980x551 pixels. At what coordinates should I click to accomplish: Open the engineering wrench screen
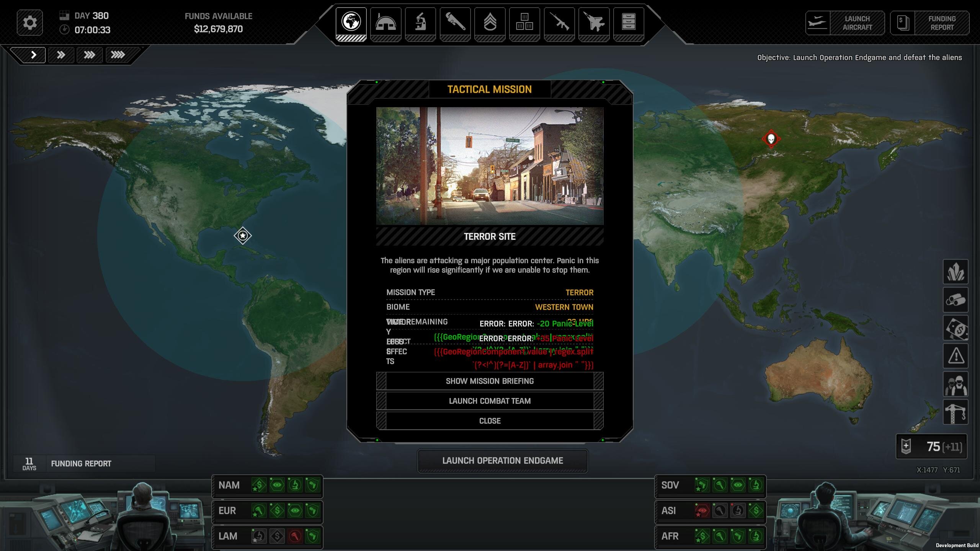click(455, 23)
